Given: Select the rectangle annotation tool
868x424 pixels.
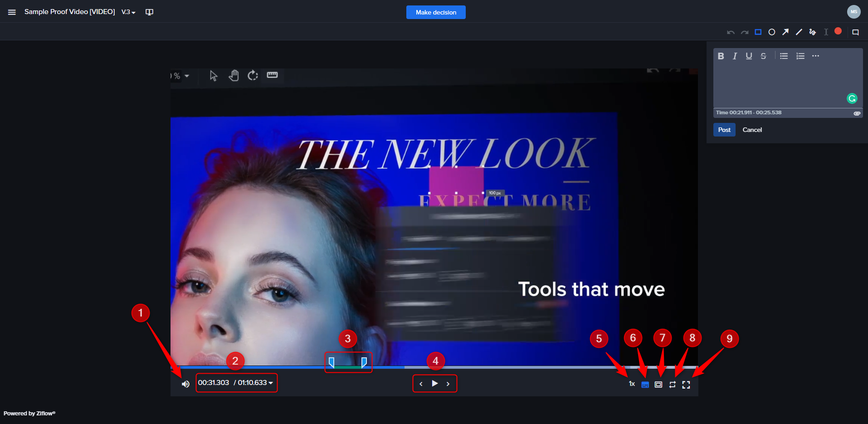Looking at the screenshot, I should click(x=758, y=32).
